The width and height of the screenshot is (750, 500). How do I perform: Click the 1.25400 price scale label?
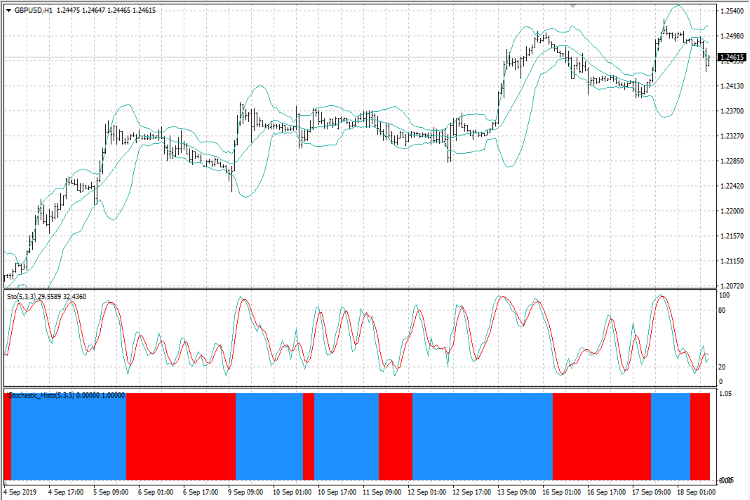732,11
